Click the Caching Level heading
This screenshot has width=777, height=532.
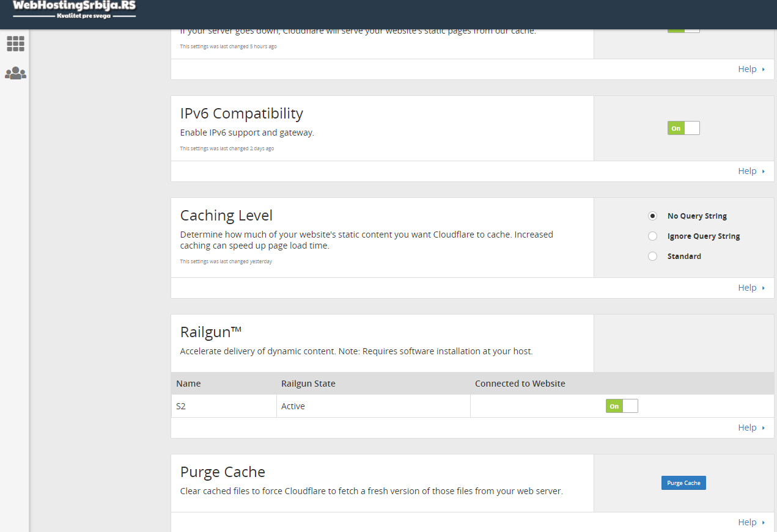[226, 216]
